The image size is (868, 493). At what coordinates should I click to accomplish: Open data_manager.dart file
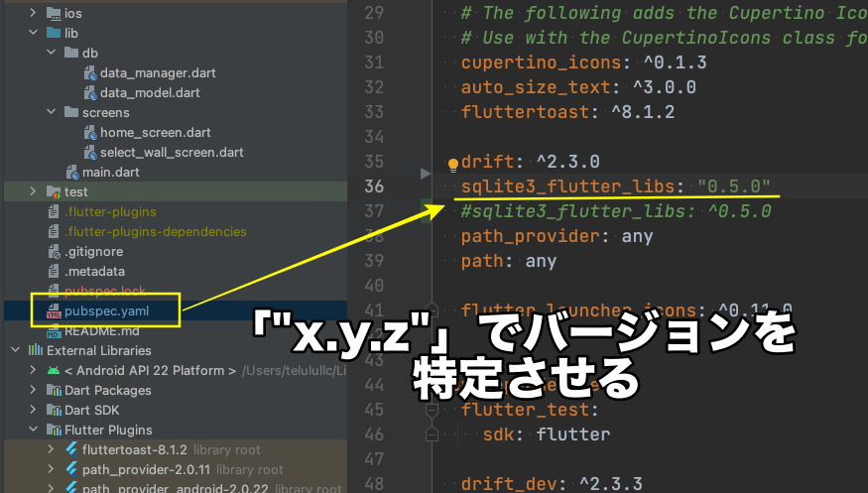click(x=158, y=72)
